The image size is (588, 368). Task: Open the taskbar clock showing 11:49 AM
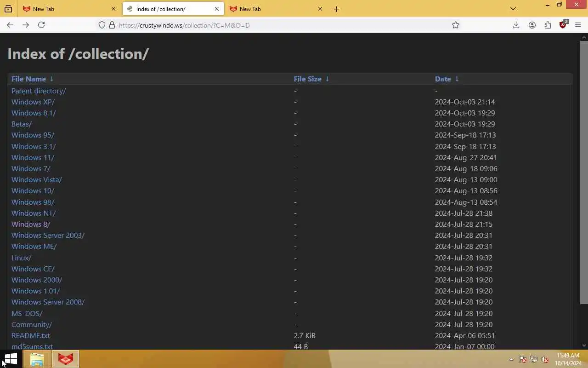click(x=568, y=359)
